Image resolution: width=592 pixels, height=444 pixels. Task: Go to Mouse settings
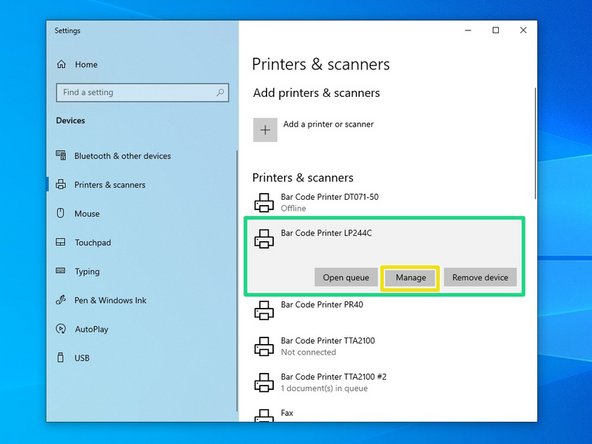[87, 213]
